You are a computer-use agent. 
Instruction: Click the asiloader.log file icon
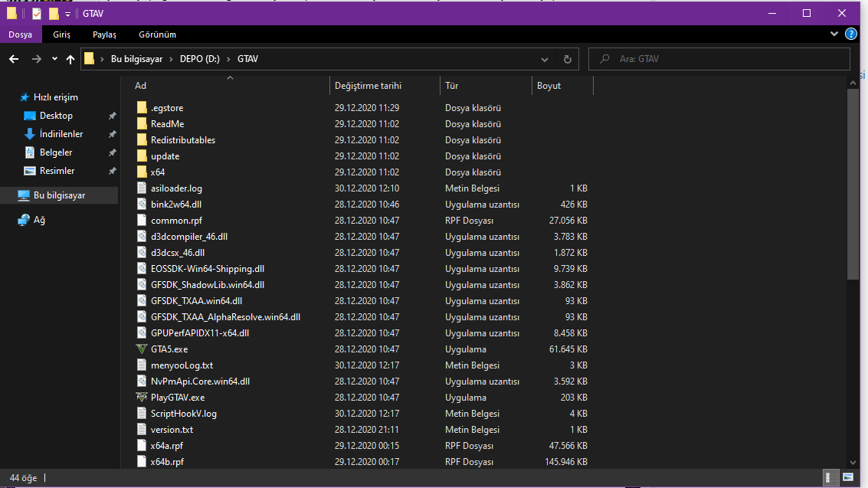click(142, 188)
